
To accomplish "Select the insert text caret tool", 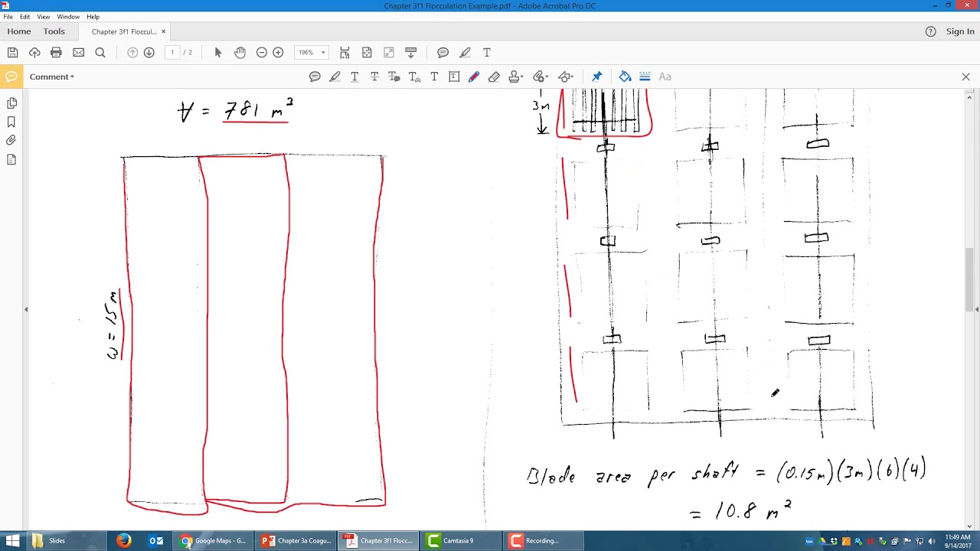I will click(x=414, y=77).
